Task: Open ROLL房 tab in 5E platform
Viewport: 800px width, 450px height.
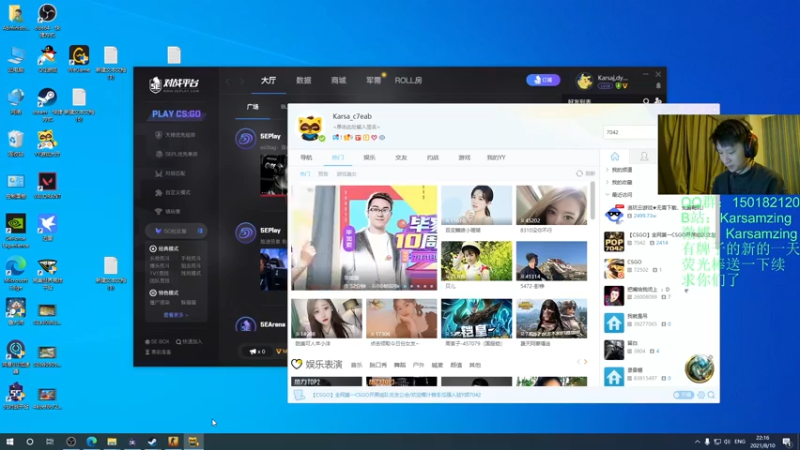Action: point(408,81)
